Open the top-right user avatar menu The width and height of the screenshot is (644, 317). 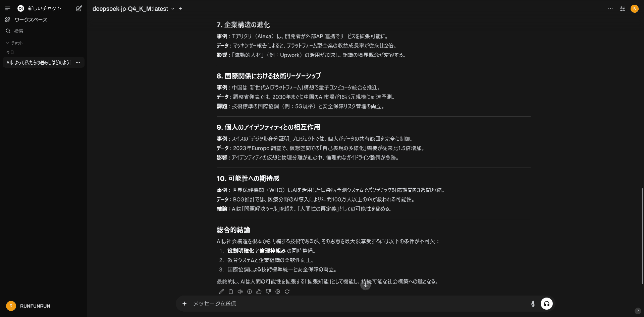[x=635, y=9]
